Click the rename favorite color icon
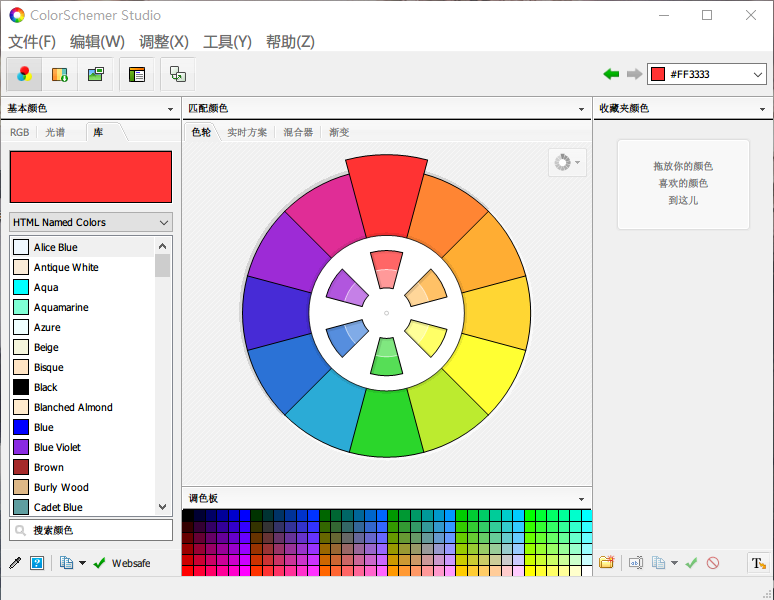Screen dimensions: 774x600 (636, 562)
